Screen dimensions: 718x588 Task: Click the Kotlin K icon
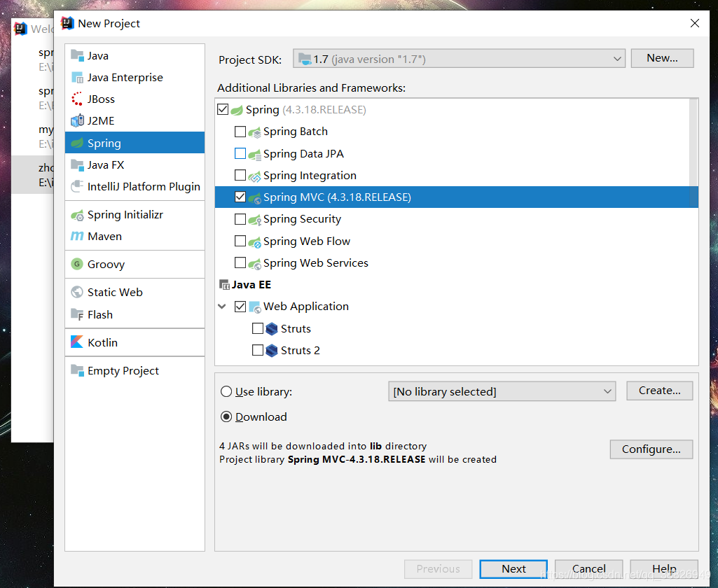pyautogui.click(x=77, y=342)
